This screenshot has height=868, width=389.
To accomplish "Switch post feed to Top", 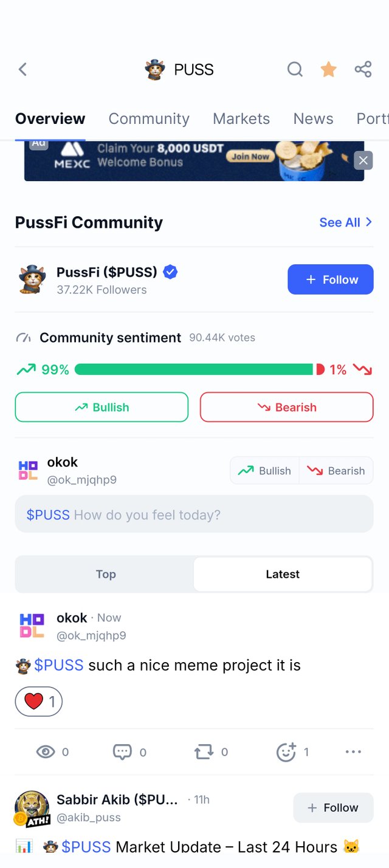I will 105,574.
